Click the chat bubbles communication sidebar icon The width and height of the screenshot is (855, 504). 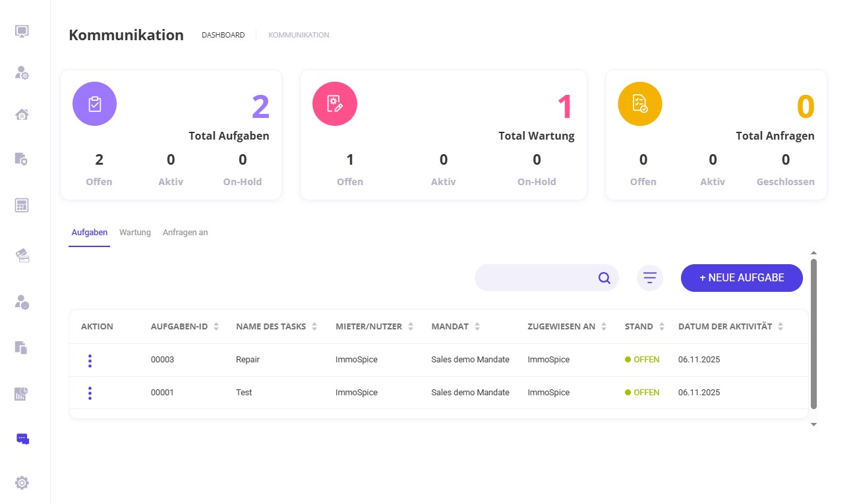[22, 439]
